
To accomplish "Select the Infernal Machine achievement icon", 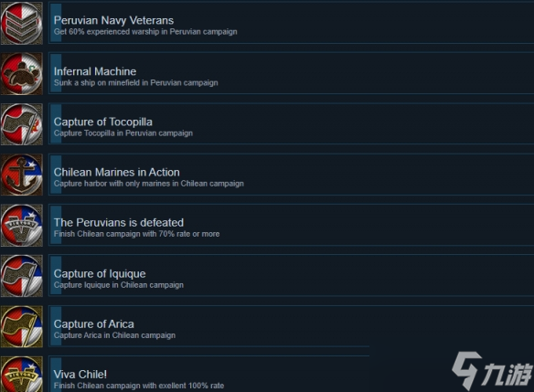I will point(22,73).
